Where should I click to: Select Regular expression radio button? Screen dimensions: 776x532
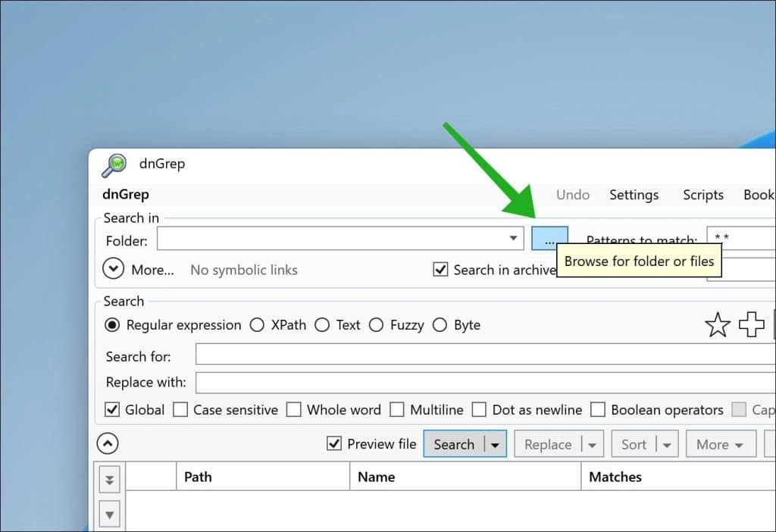pos(112,325)
